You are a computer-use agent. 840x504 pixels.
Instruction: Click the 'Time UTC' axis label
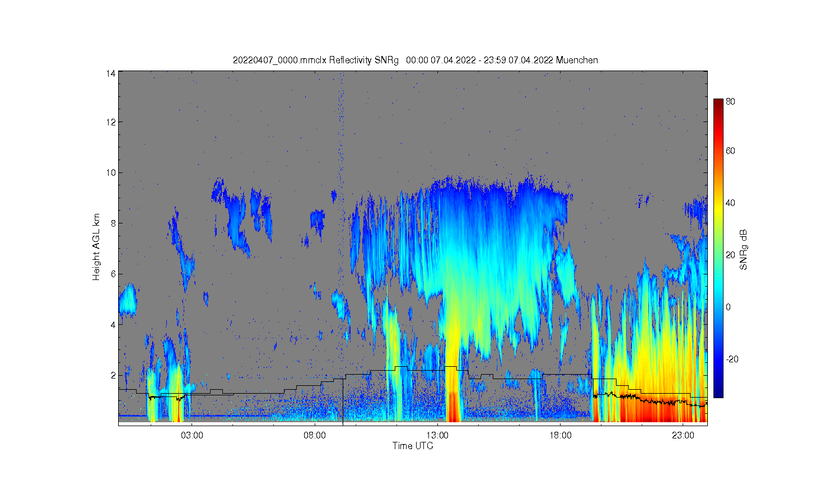[x=413, y=446]
